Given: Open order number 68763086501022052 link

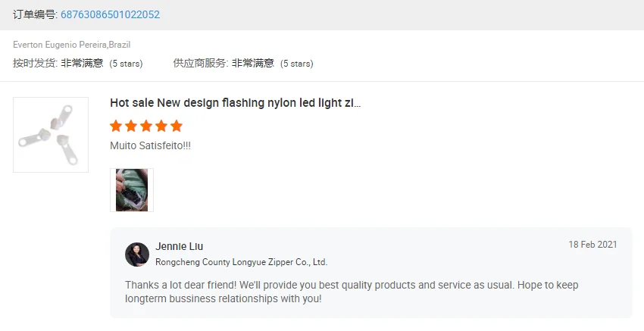Looking at the screenshot, I should pos(110,14).
